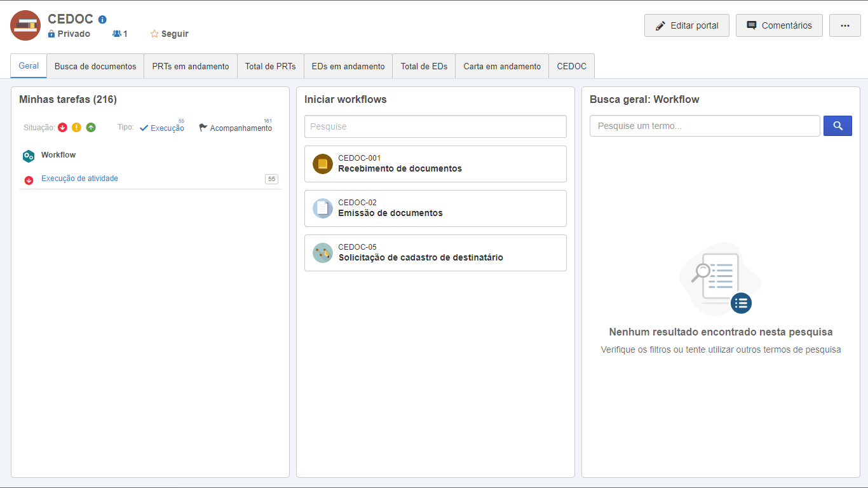Filter tasks by the green on-time status icon
868x488 pixels.
click(x=91, y=128)
